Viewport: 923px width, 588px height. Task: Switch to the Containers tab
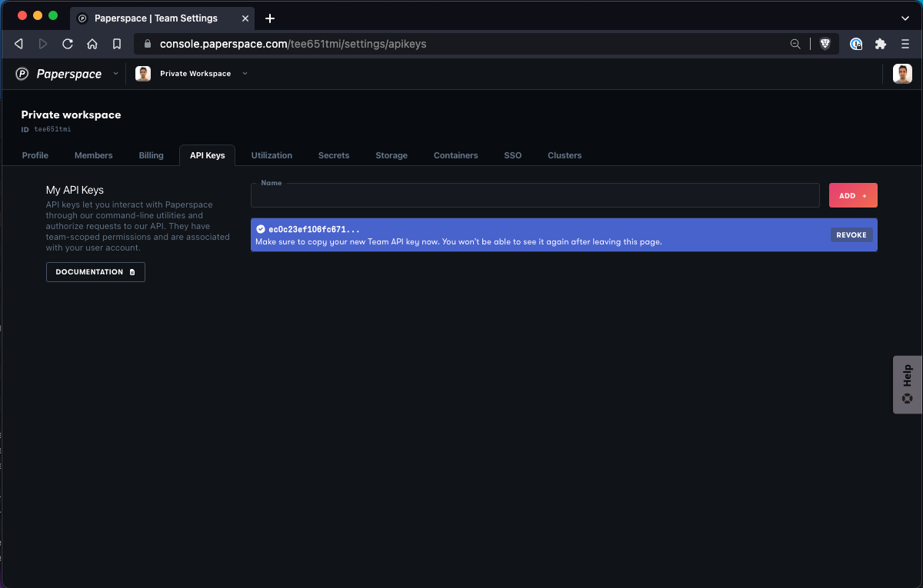[x=456, y=155]
